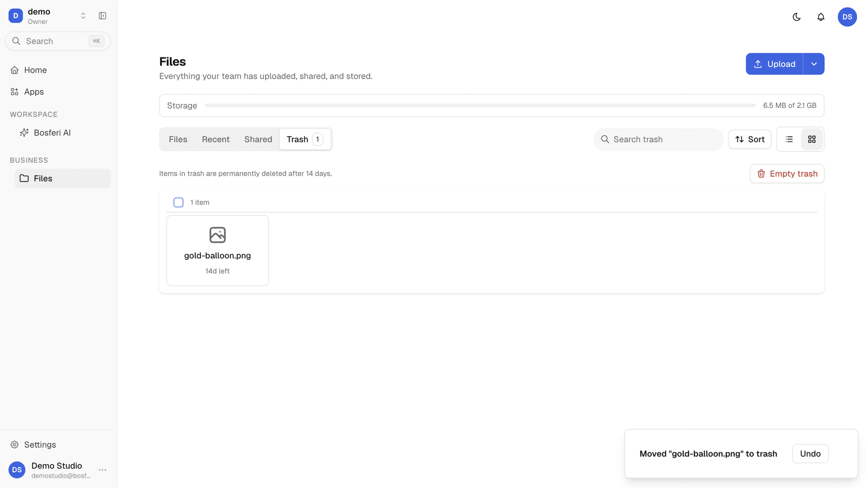Viewport: 868px width, 488px height.
Task: Open Bosferi AI workspace item
Action: [62, 133]
